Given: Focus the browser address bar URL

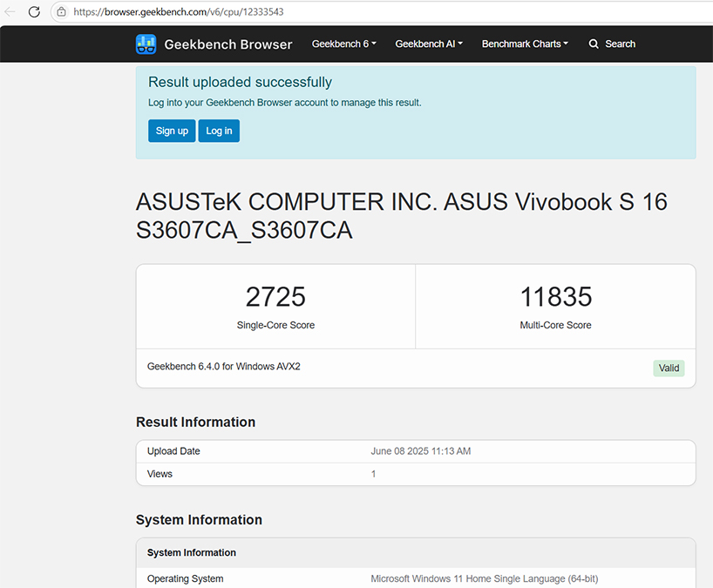Looking at the screenshot, I should tap(179, 12).
